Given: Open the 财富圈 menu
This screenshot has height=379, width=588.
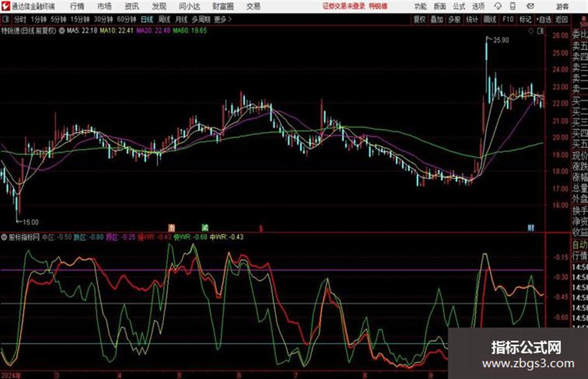Looking at the screenshot, I should [223, 6].
